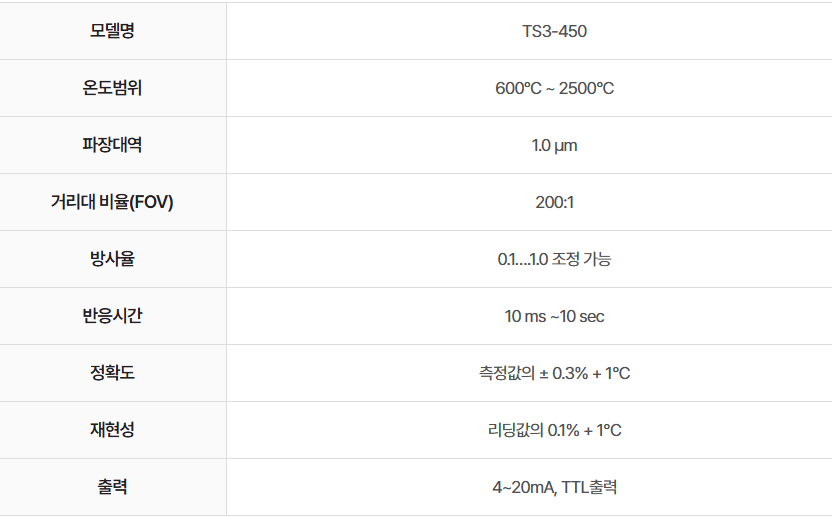Click the 2500℃ upper temperature value
832x517 pixels.
(586, 88)
